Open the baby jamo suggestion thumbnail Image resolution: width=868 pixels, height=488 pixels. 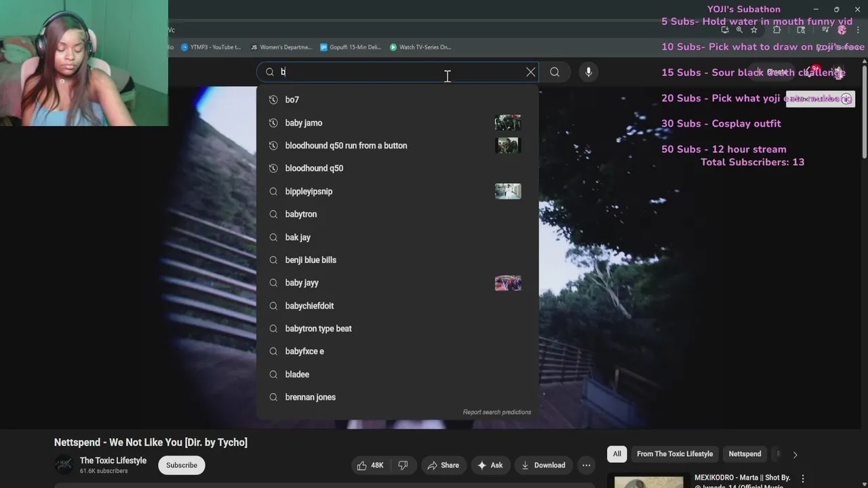point(508,123)
